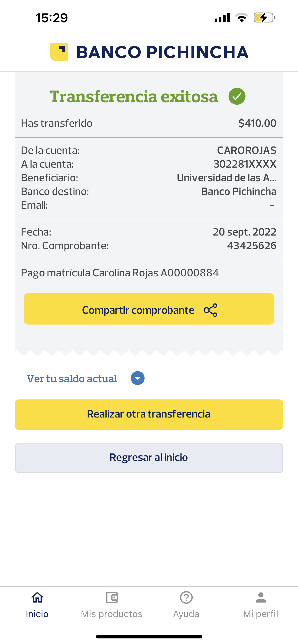Expand Ver tu saldo actual
The image size is (298, 644).
pyautogui.click(x=72, y=379)
